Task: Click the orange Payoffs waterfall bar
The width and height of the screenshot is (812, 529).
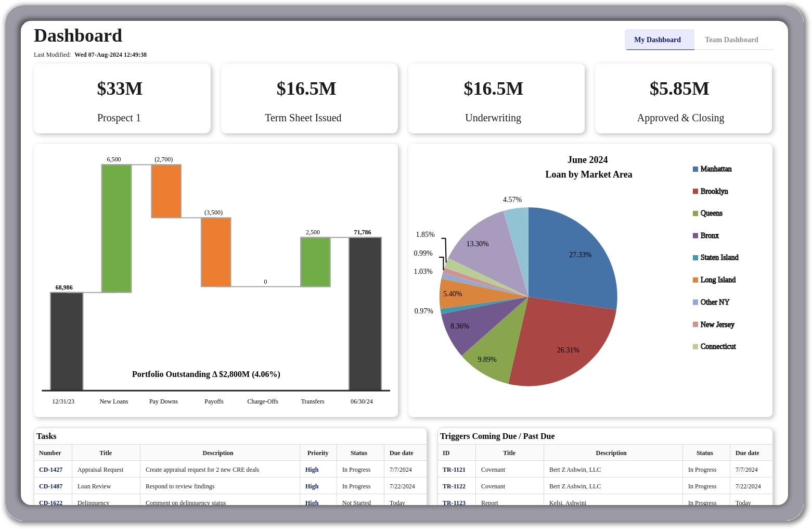Action: click(x=216, y=252)
